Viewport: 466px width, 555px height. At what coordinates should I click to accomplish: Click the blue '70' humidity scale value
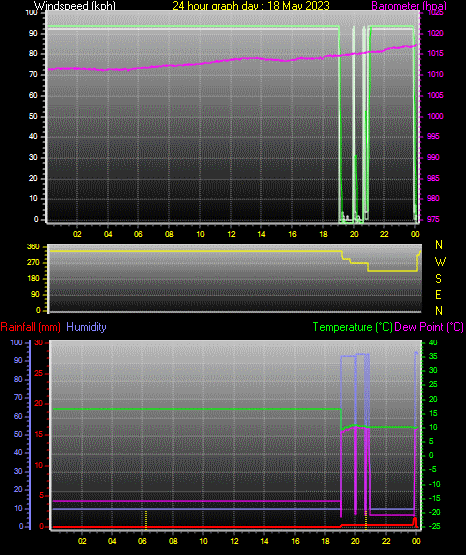pos(18,397)
